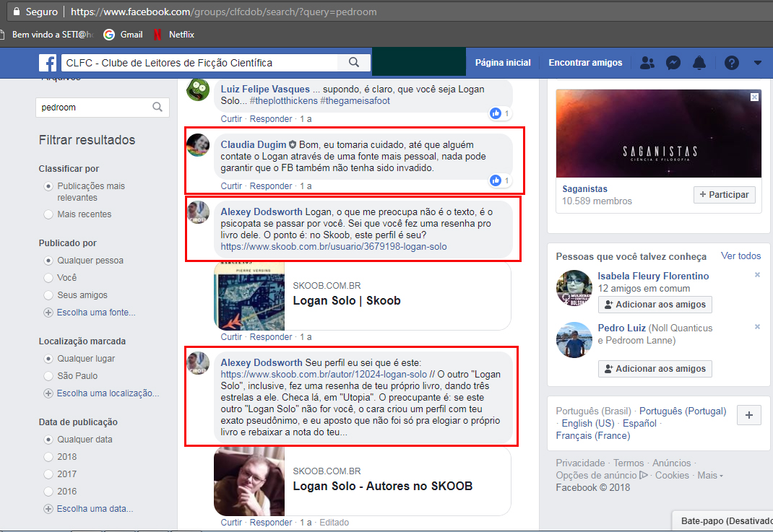Select Mais recentes sort option
Viewport: 773px width, 532px height.
[48, 214]
